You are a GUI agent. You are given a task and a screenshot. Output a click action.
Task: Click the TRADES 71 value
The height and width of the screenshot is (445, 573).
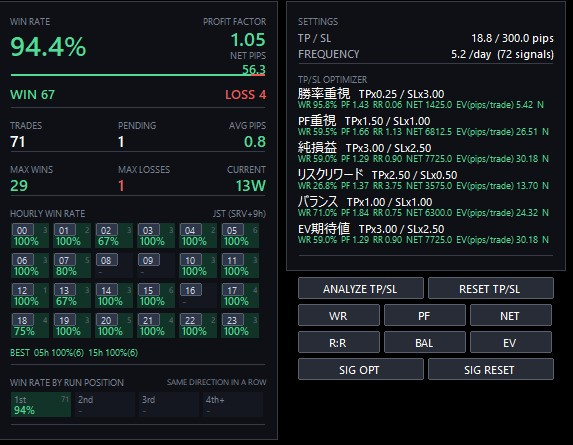[x=18, y=142]
